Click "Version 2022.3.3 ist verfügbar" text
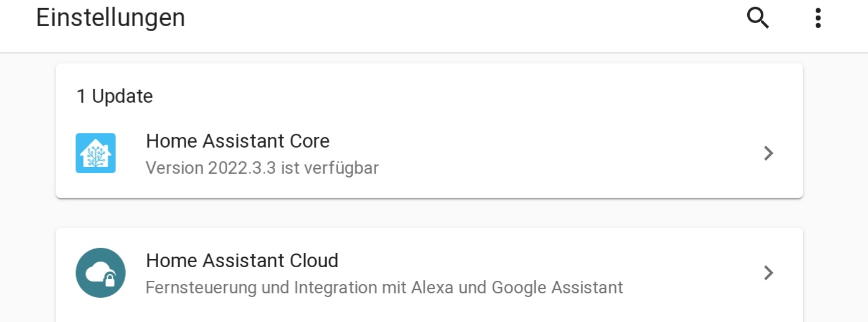 click(x=262, y=168)
